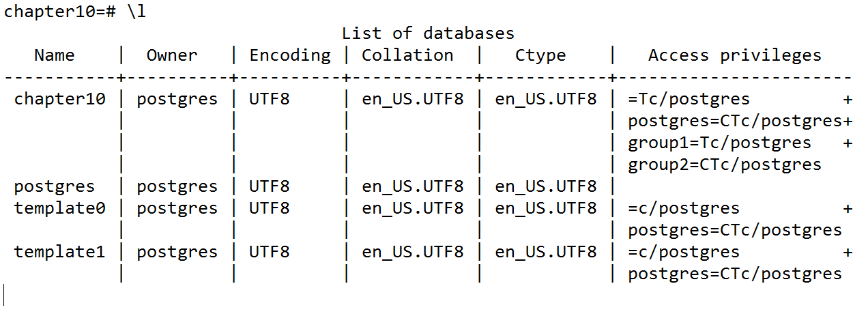Click the Access privileges column header

[735, 55]
